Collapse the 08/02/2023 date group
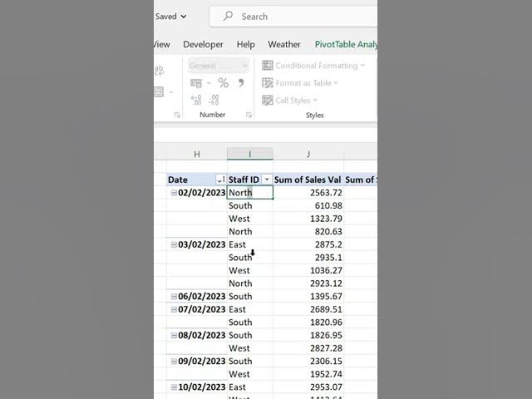This screenshot has width=532, height=399. coord(174,336)
